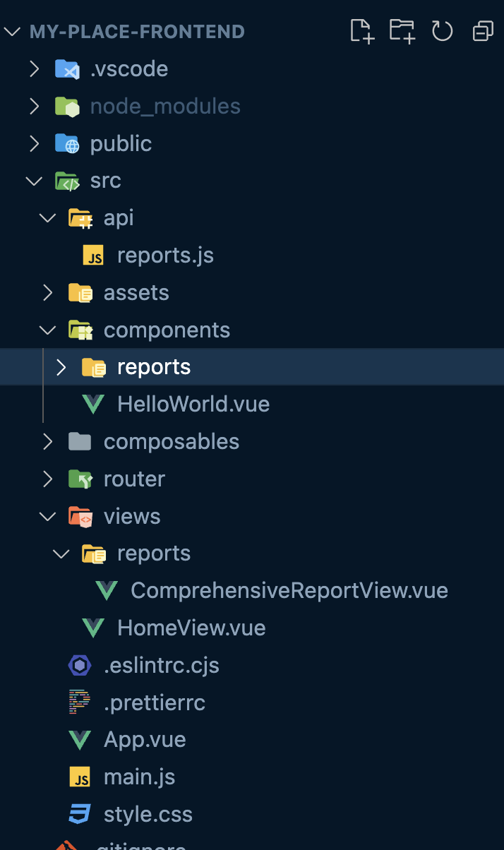
Task: Open the .eslintrc.cjs config file
Action: pos(162,664)
